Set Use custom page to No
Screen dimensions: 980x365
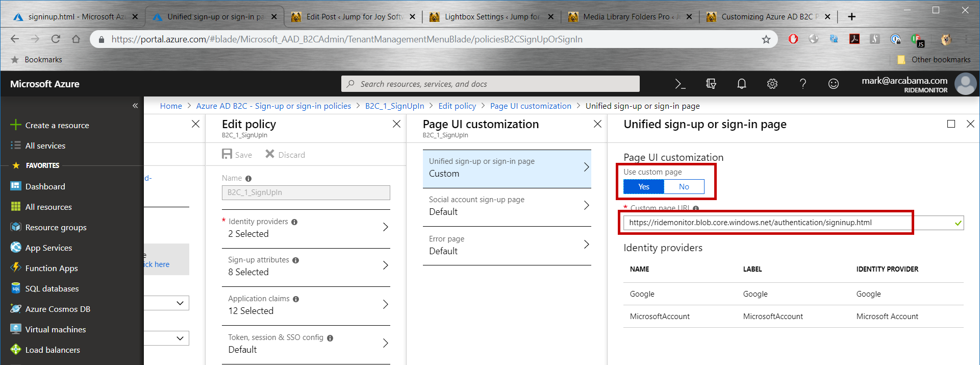click(x=684, y=187)
